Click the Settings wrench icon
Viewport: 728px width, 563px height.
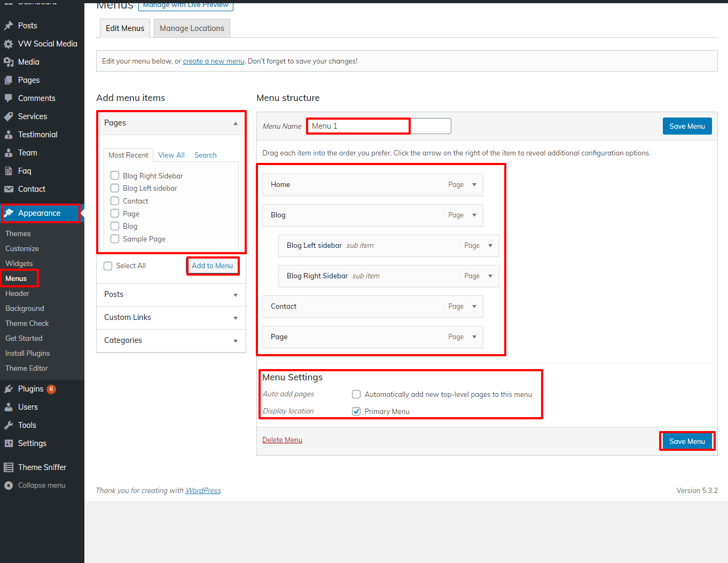9,443
